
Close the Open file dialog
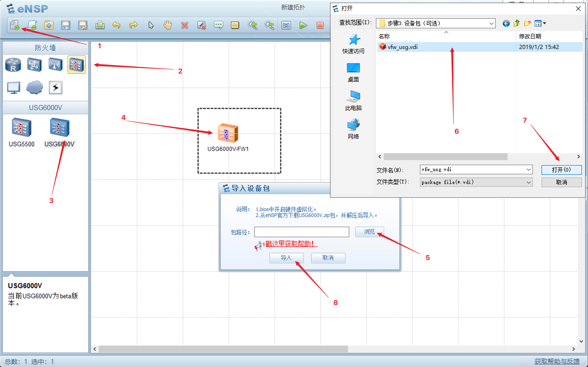578,9
